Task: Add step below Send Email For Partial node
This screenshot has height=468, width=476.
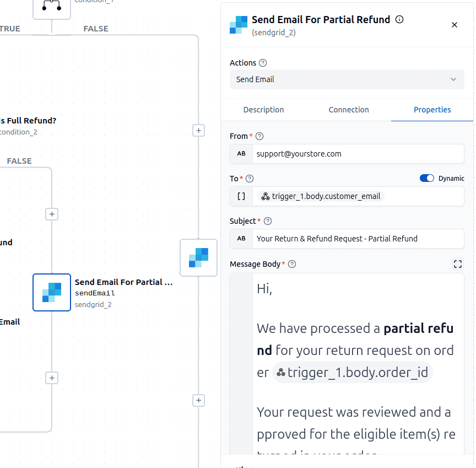Action: pos(52,378)
